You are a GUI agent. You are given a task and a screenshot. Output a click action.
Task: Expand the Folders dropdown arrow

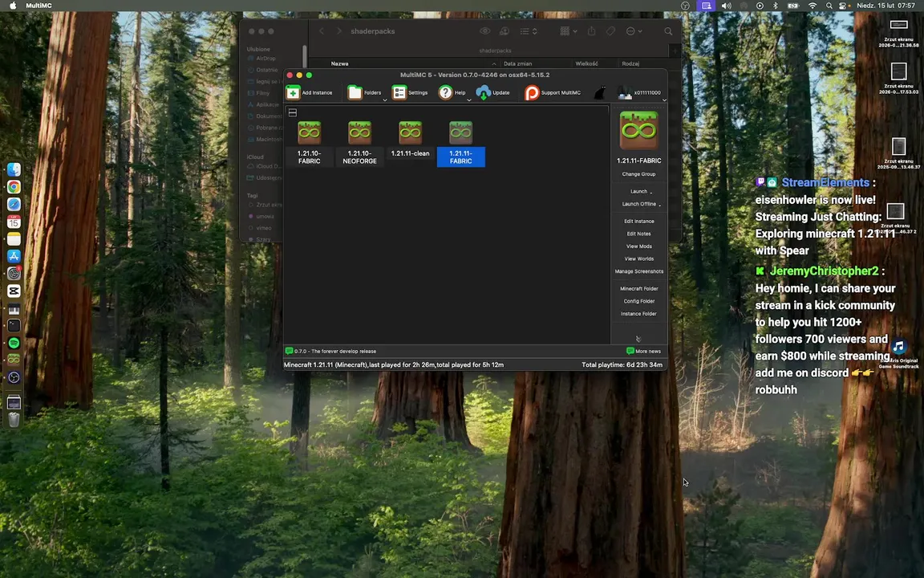[385, 100]
